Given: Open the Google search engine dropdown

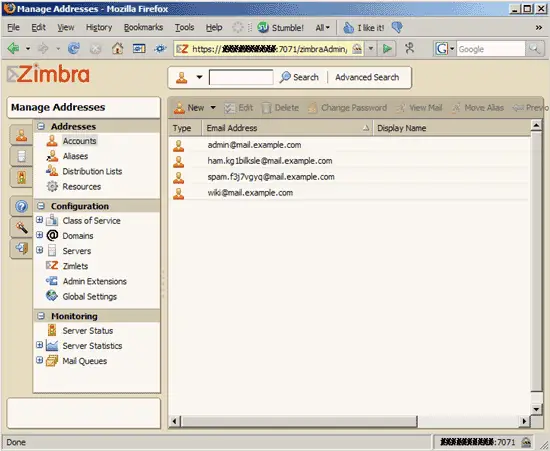Looking at the screenshot, I should pyautogui.click(x=452, y=49).
